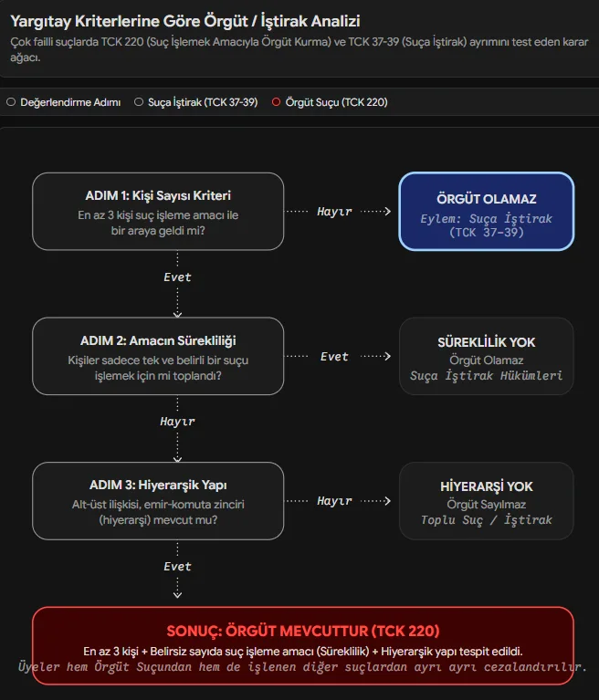The width and height of the screenshot is (599, 700).
Task: Click the Örgüt Suçu (TCK 220) legend label
Action: pyautogui.click(x=336, y=102)
